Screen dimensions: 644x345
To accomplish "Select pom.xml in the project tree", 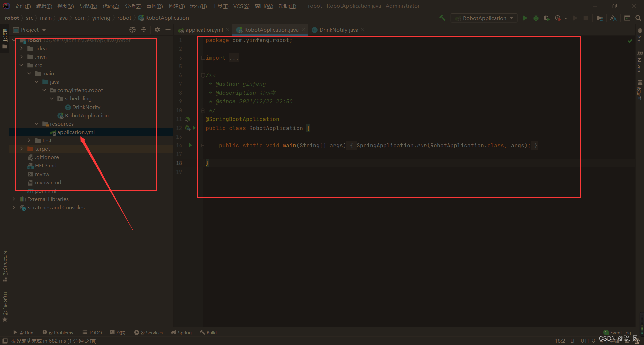I will point(45,191).
